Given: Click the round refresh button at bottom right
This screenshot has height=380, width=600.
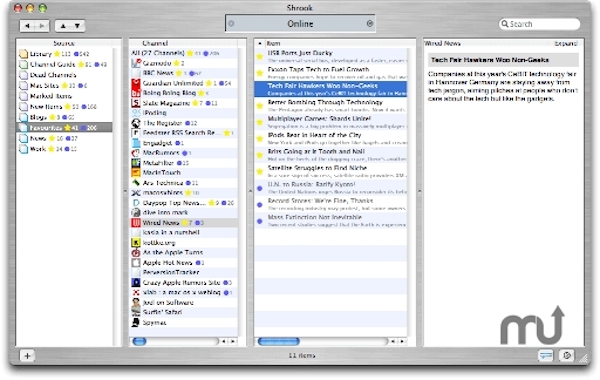Looking at the screenshot, I should pyautogui.click(x=566, y=356).
